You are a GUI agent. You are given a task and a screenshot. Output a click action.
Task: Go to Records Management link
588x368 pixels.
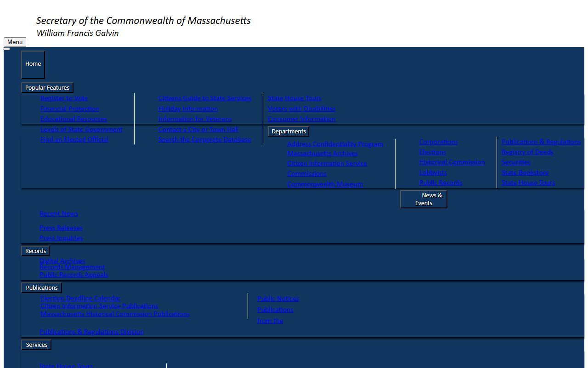(x=72, y=267)
